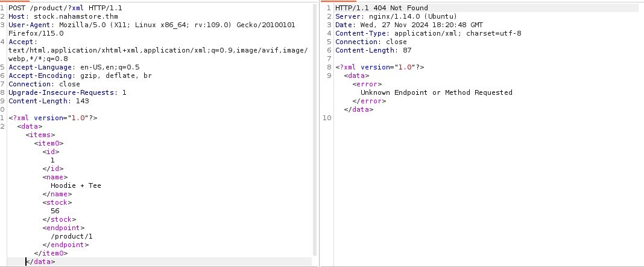Select the Host header stock.nahamstore.thm
The height and width of the screenshot is (267, 644).
tap(63, 16)
